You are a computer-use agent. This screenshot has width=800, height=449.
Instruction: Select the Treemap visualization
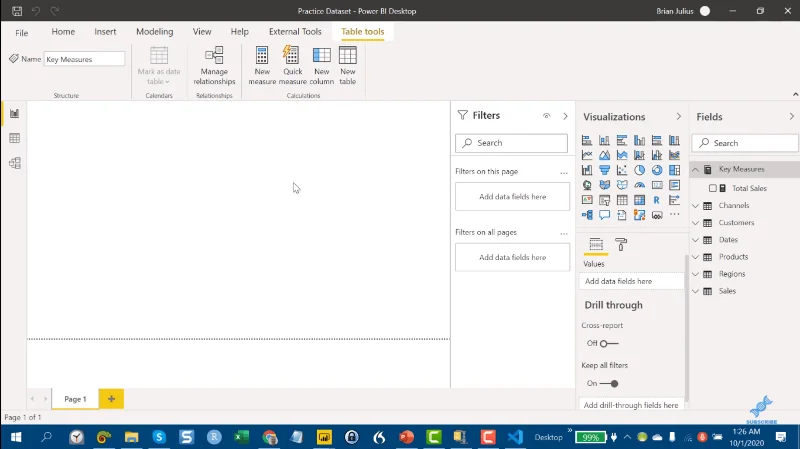click(674, 170)
